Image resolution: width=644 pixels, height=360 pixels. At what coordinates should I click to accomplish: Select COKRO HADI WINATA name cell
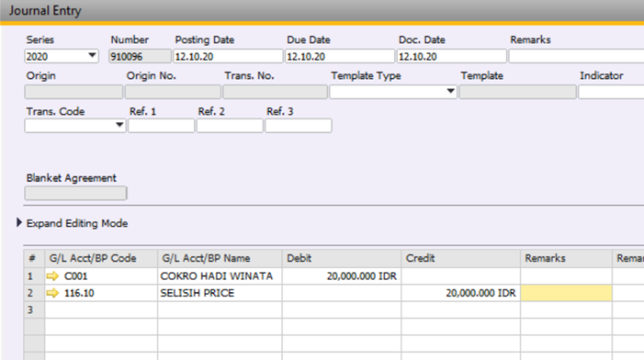click(220, 276)
